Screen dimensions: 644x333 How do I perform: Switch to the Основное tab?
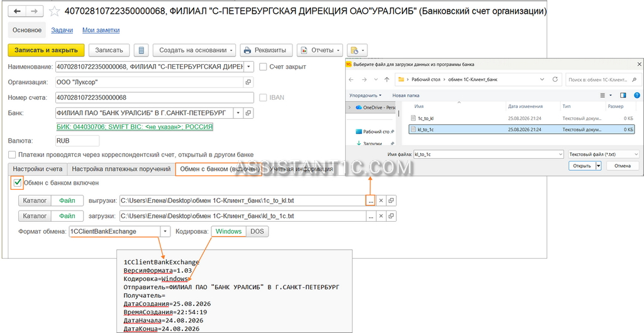coord(26,30)
